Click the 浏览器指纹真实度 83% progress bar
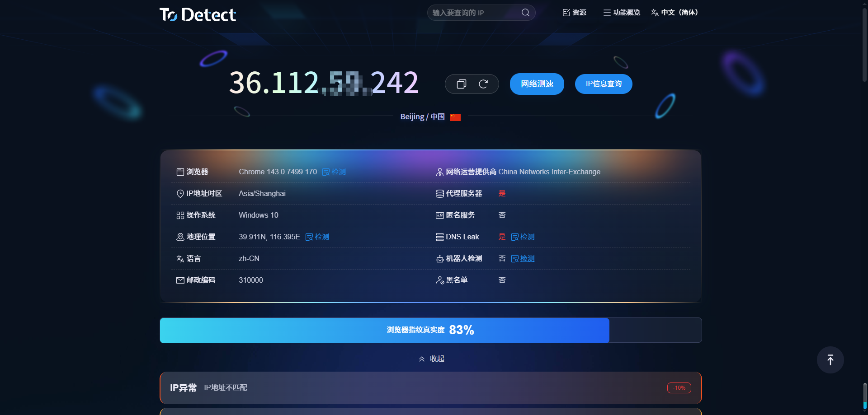 pyautogui.click(x=430, y=330)
